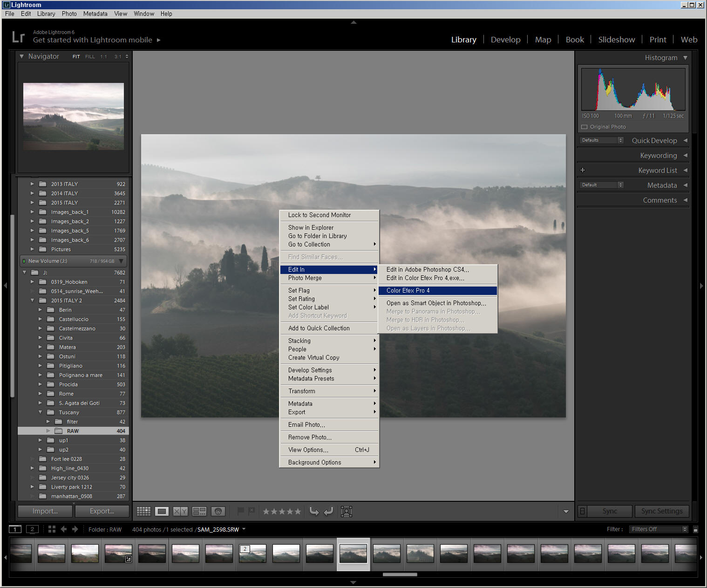Switch to Grid view in toolbar
The image size is (707, 588).
[x=143, y=512]
